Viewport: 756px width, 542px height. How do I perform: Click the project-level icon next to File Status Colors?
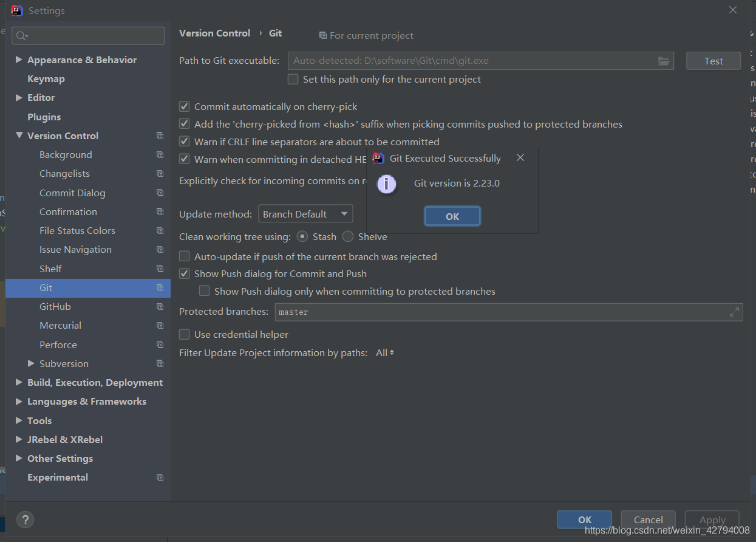(x=160, y=230)
